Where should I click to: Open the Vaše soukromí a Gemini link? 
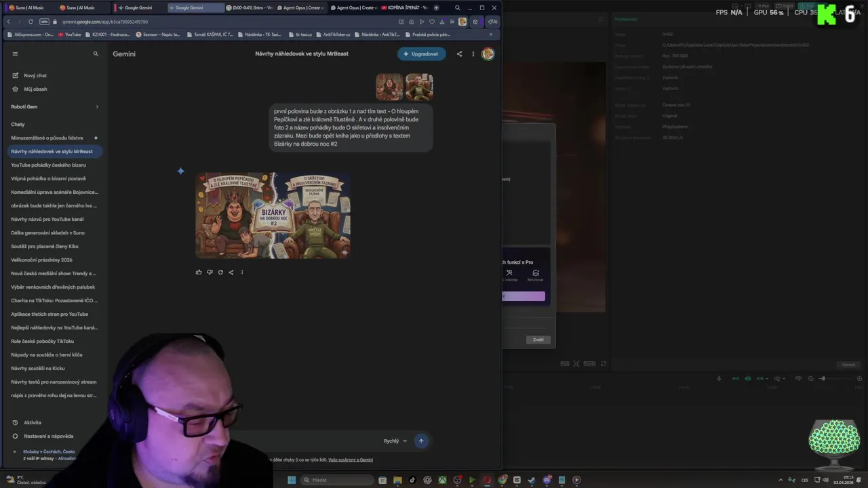351,460
